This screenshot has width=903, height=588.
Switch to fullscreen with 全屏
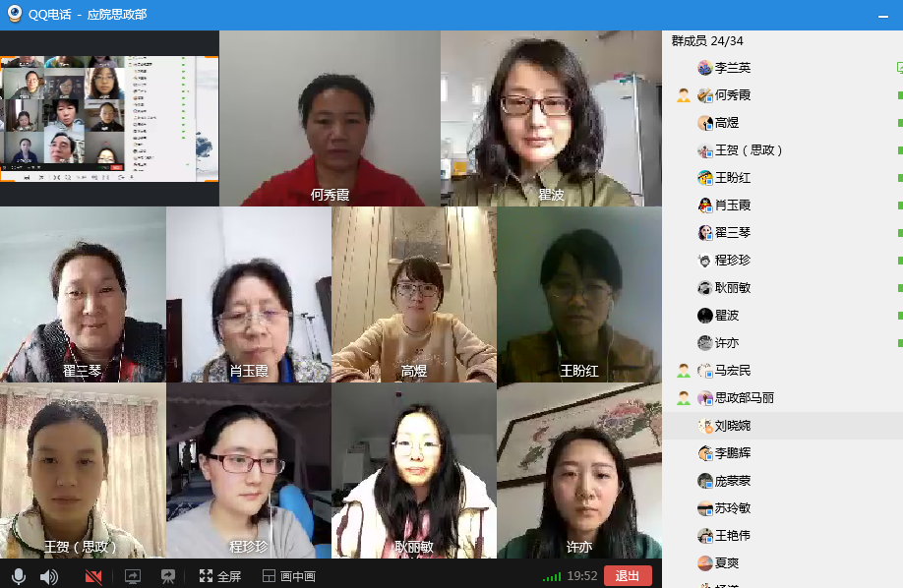pyautogui.click(x=220, y=576)
